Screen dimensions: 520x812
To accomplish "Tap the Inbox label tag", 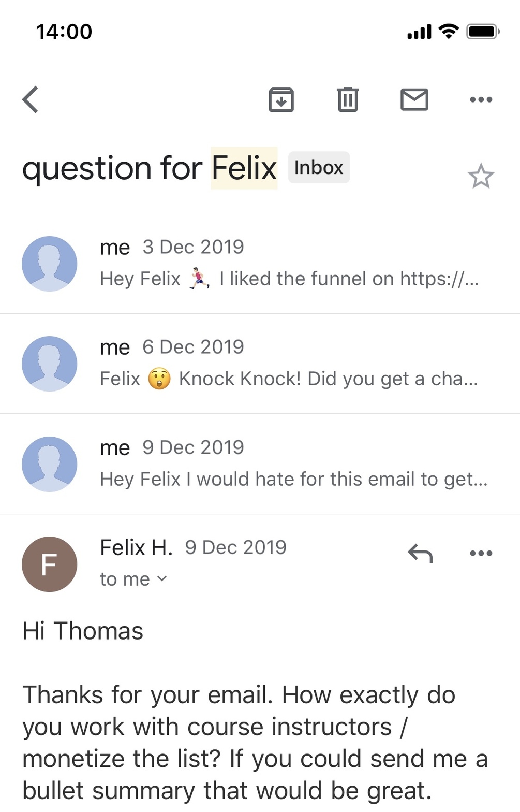I will tap(319, 168).
